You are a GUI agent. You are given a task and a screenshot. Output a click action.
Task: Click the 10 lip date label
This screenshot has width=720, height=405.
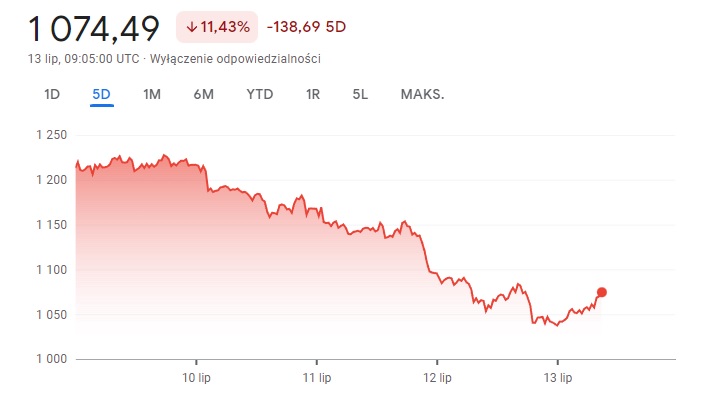click(x=196, y=378)
